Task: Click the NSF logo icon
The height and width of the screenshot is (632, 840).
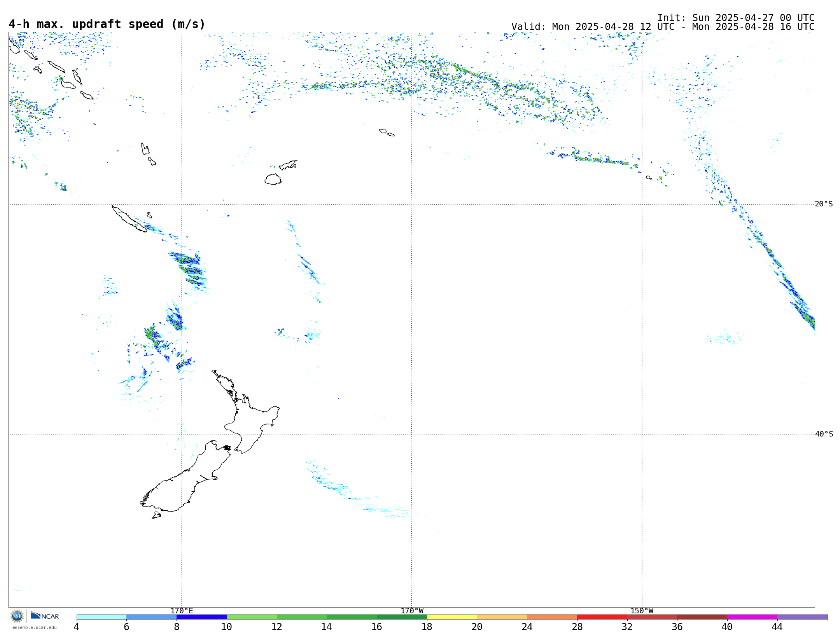Action: (17, 616)
